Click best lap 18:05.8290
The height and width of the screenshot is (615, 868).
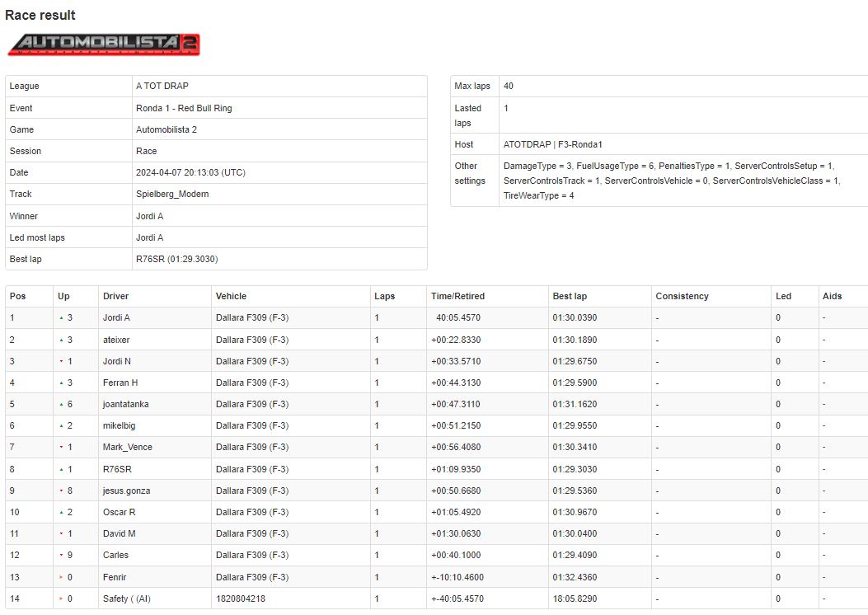pos(575,599)
